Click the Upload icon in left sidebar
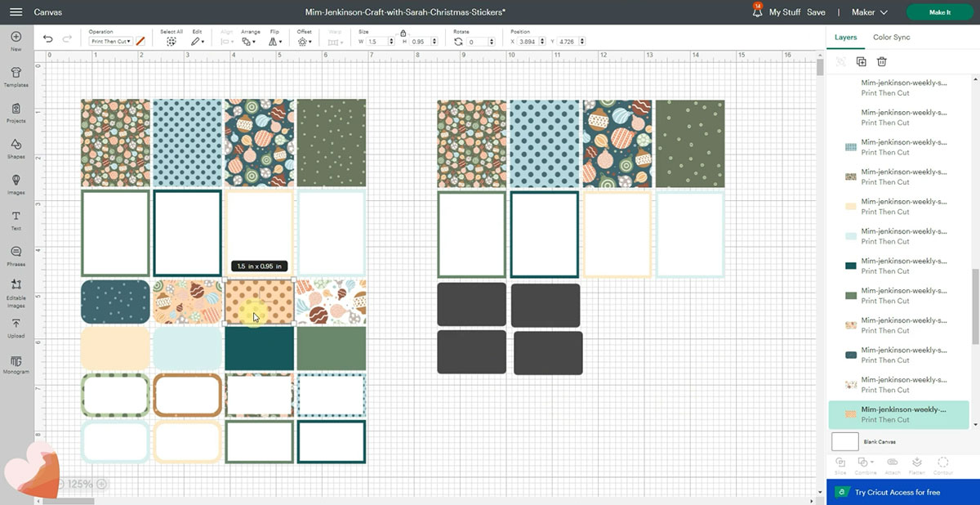980x505 pixels. (x=16, y=328)
